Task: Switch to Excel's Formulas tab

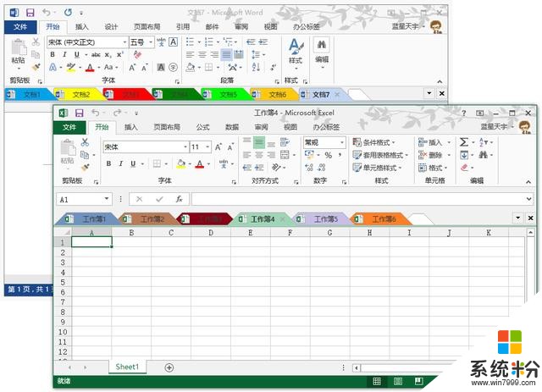Action: click(202, 127)
